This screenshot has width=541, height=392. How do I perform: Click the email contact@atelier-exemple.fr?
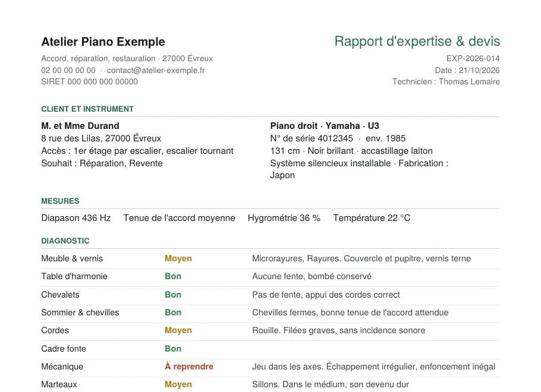156,70
